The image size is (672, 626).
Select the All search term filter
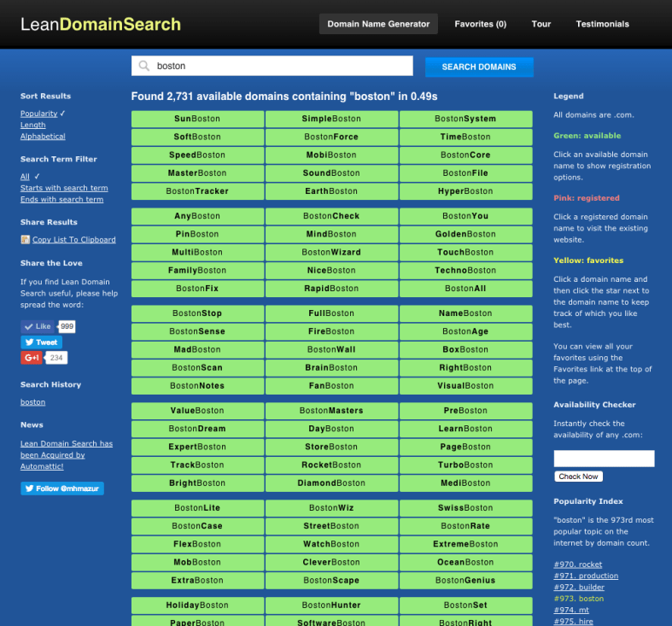pos(25,176)
